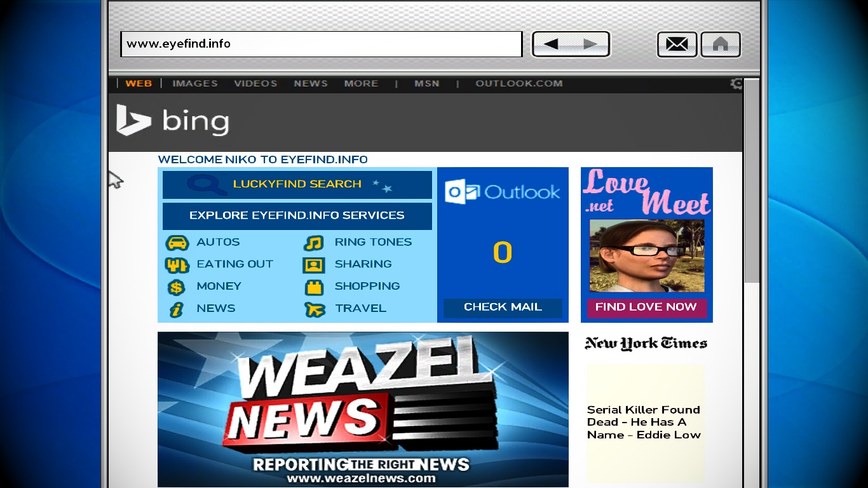Image resolution: width=868 pixels, height=488 pixels.
Task: Go to the home page via house icon
Action: click(721, 44)
